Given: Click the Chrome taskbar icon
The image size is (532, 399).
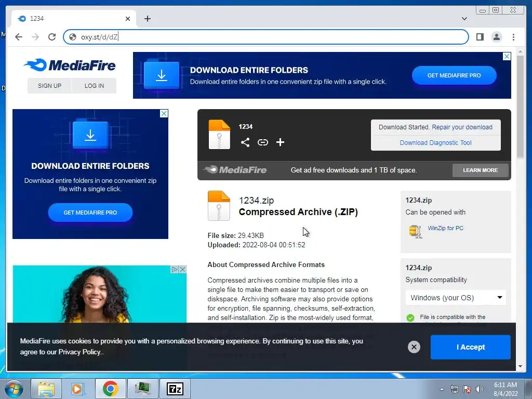Looking at the screenshot, I should [x=110, y=389].
